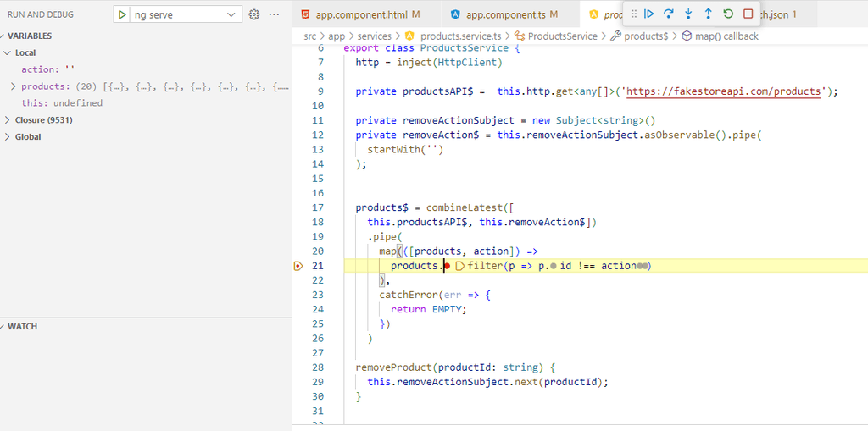This screenshot has width=868, height=431.
Task: Click Step Out arrow icon
Action: (708, 14)
